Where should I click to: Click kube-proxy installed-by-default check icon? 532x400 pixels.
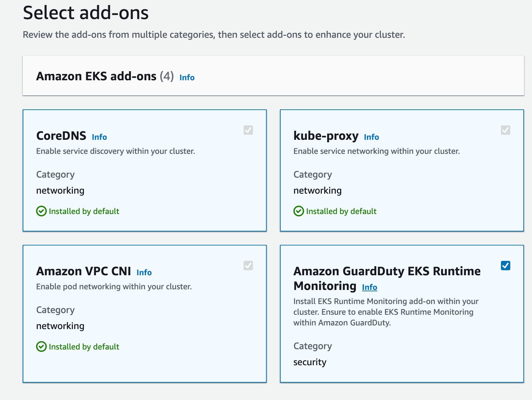point(299,211)
